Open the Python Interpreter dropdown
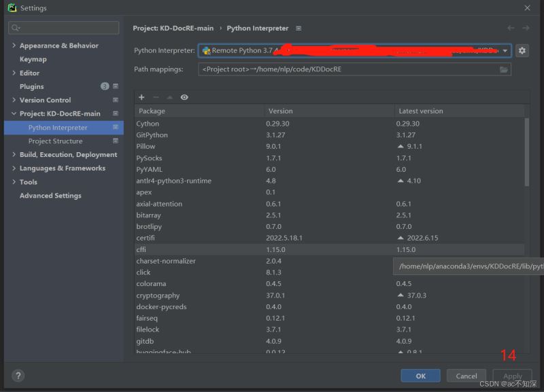The image size is (544, 392). 354,50
